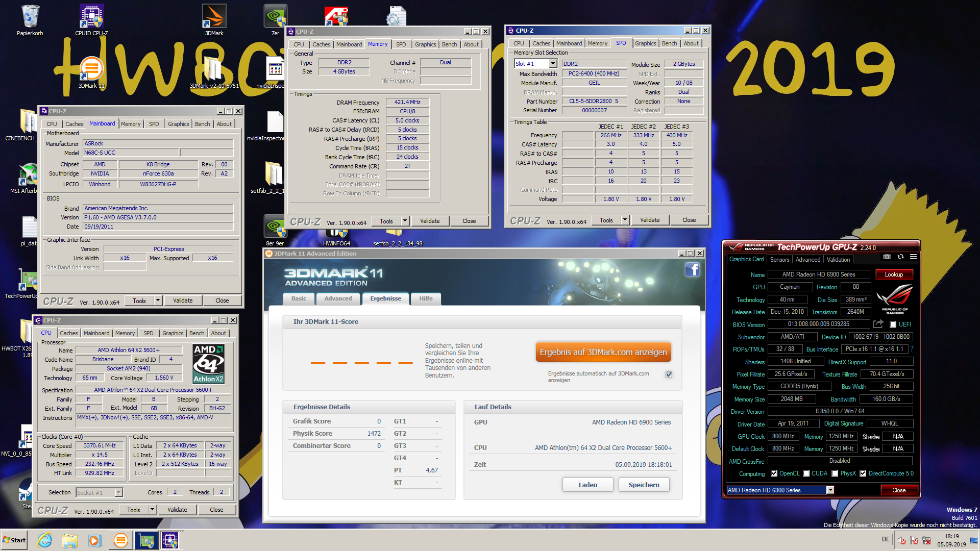Open the Basic tab in 3DMark 11
Image resolution: width=980 pixels, height=551 pixels.
click(299, 298)
